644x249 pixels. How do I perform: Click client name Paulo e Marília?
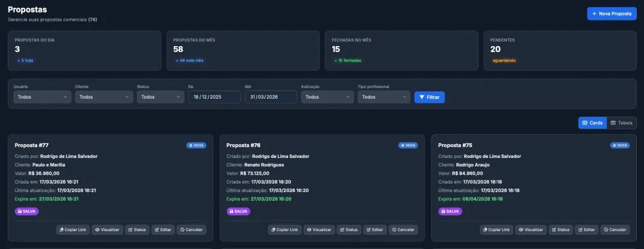49,165
